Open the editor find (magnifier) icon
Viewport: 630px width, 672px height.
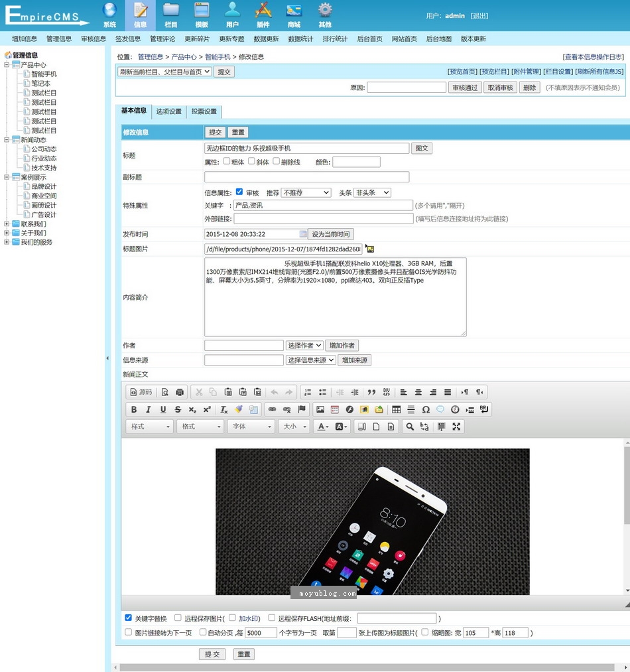click(410, 427)
